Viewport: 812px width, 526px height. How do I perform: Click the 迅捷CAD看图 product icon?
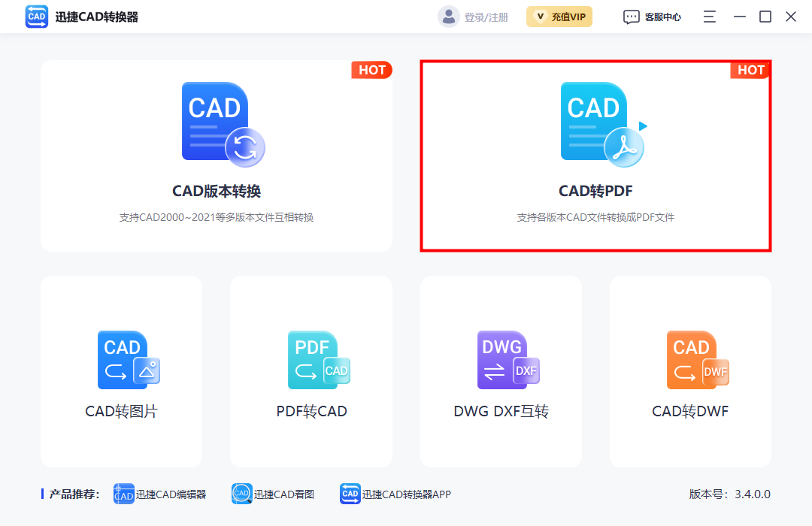(242, 494)
